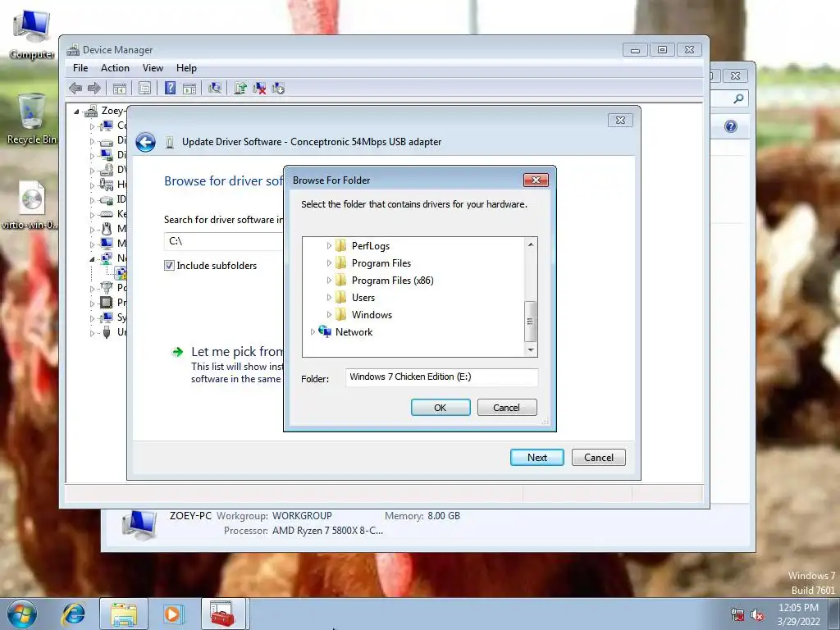Click blue Help question mark toolbar icon
This screenshot has width=840, height=630.
pyautogui.click(x=170, y=89)
